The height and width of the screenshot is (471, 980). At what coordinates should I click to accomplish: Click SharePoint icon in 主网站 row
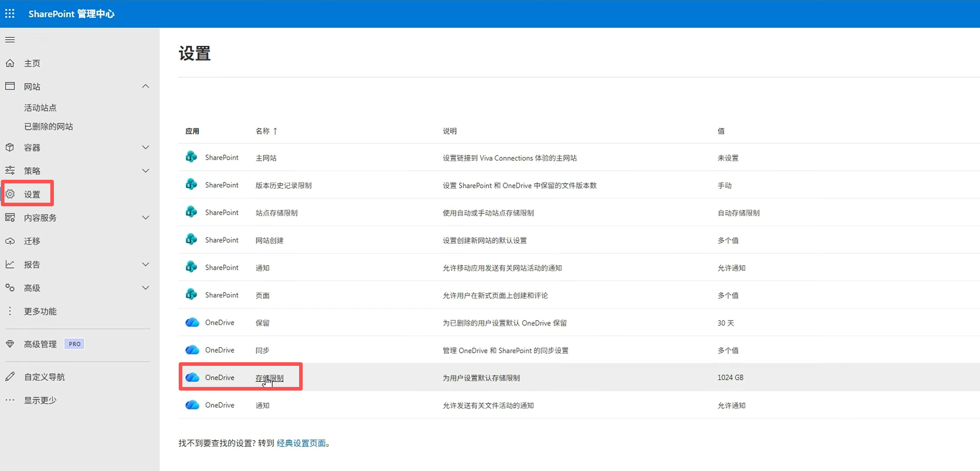(191, 157)
